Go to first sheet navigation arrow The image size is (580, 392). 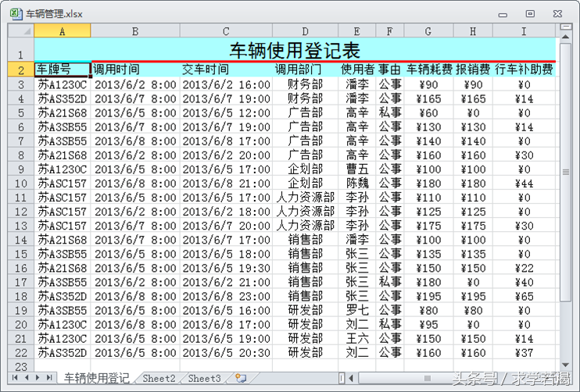tap(15, 378)
